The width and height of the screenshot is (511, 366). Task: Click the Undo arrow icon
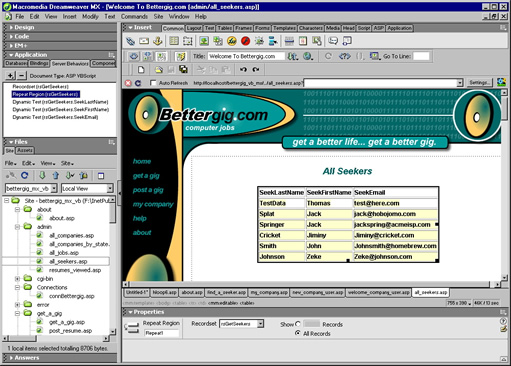(243, 70)
